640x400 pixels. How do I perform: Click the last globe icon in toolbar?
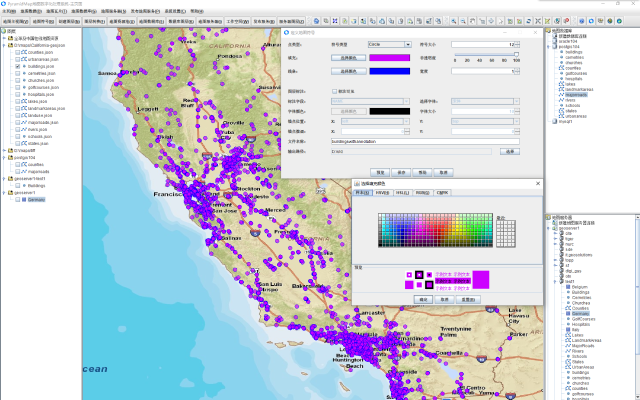tap(620, 21)
